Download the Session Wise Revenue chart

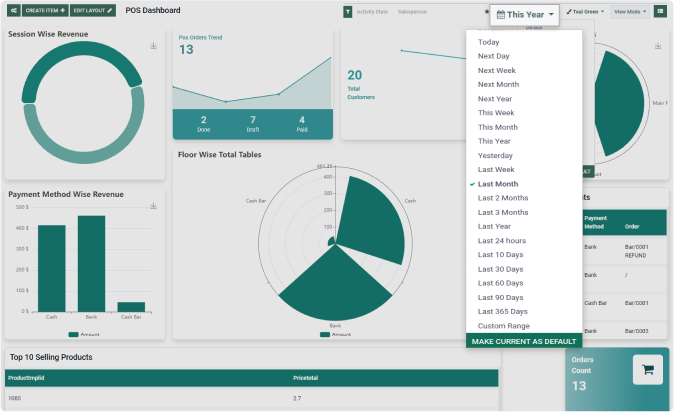tap(154, 46)
